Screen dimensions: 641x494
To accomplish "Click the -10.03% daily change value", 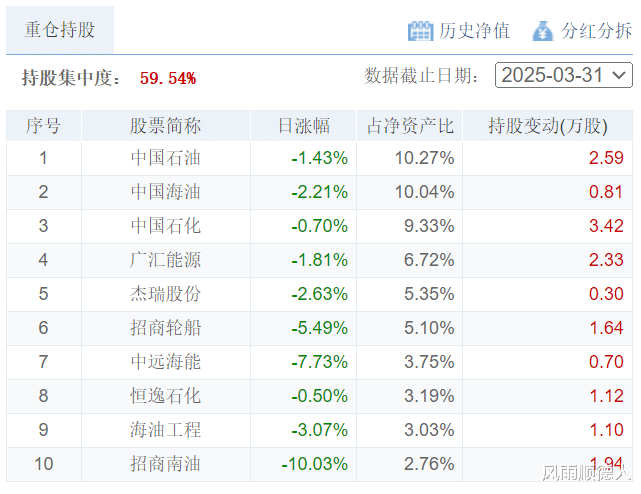I will [x=314, y=464].
